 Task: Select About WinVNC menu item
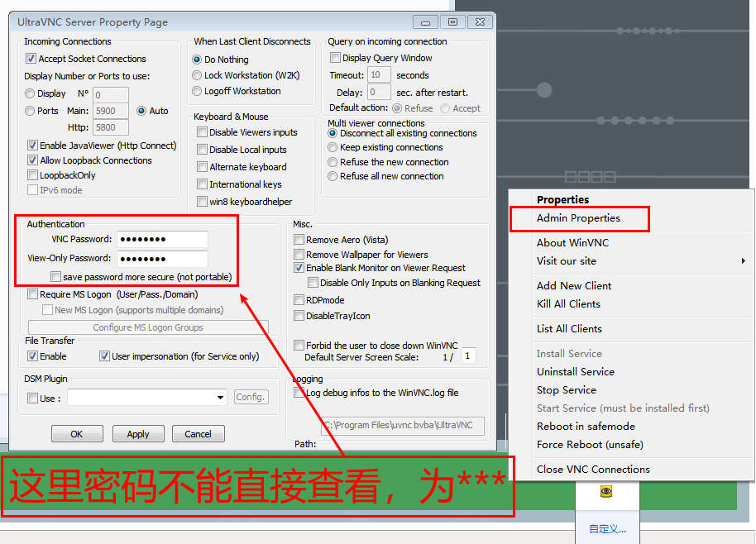pyautogui.click(x=572, y=242)
